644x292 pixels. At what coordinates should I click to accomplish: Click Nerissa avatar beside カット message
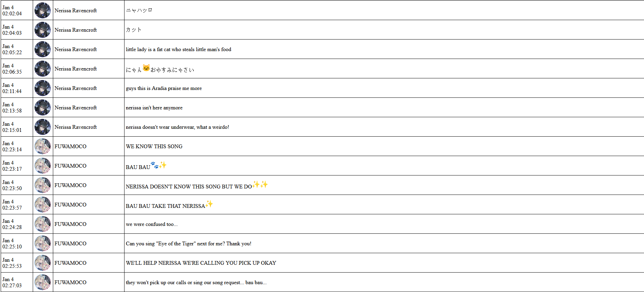(x=43, y=30)
